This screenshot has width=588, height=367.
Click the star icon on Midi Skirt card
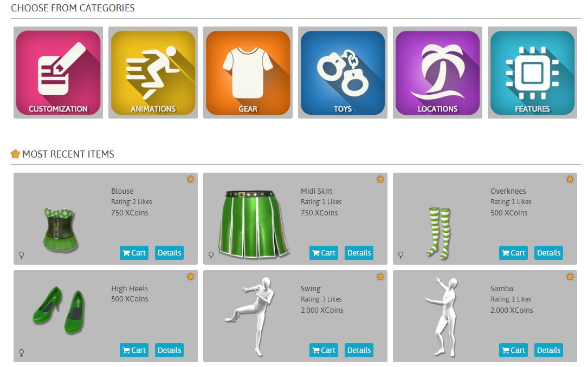[x=380, y=179]
